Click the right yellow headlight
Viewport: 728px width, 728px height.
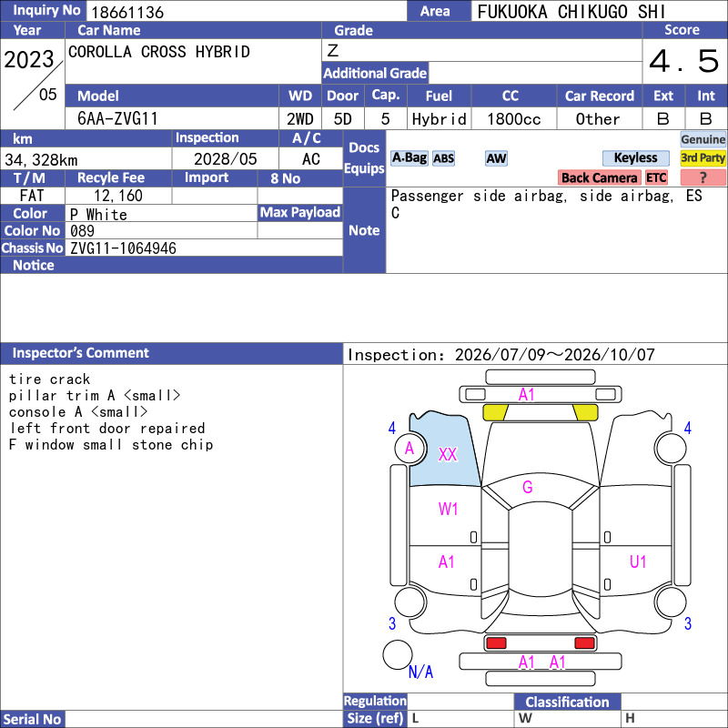(x=585, y=412)
